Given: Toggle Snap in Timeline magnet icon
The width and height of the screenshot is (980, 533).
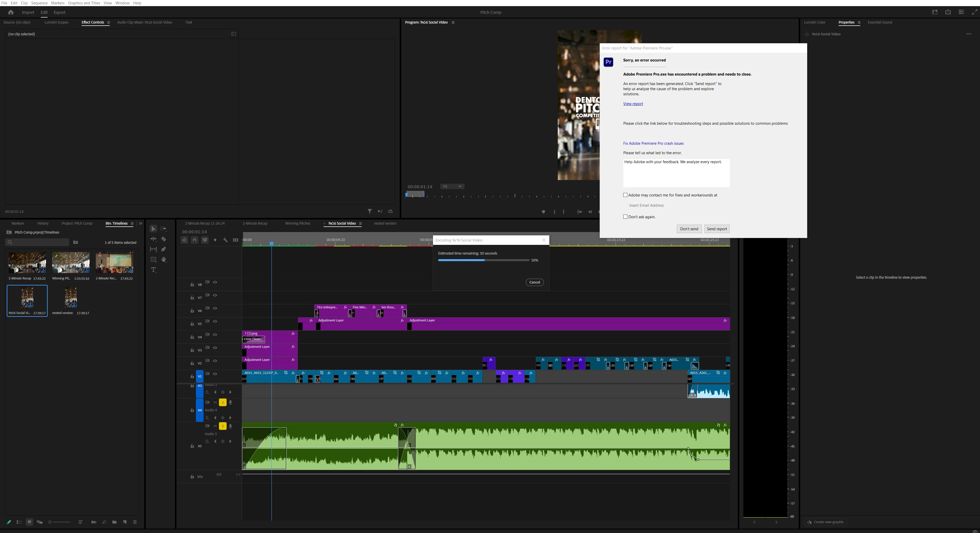Looking at the screenshot, I should tap(194, 240).
